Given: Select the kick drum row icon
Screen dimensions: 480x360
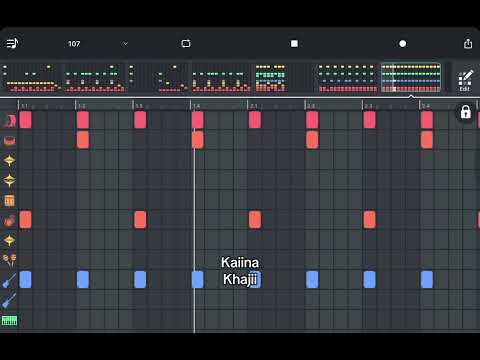Looking at the screenshot, I should click(x=10, y=120).
